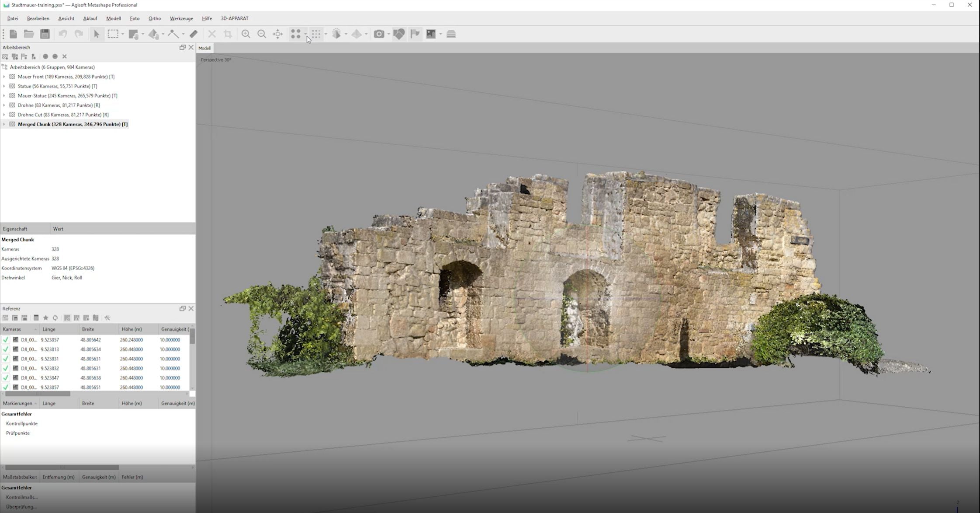
Task: Select the Kontrollpunkte row
Action: coord(22,423)
